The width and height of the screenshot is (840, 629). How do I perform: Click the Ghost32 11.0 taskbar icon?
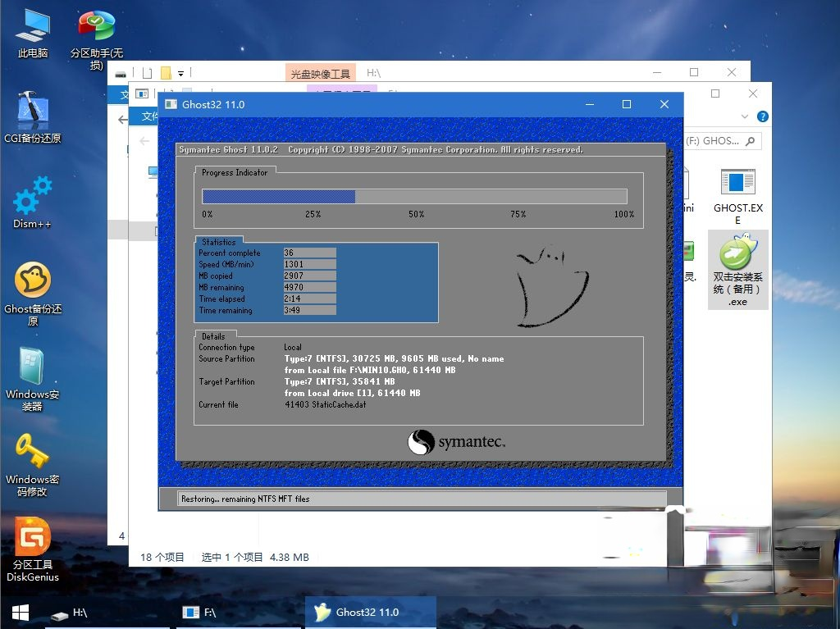coord(369,612)
